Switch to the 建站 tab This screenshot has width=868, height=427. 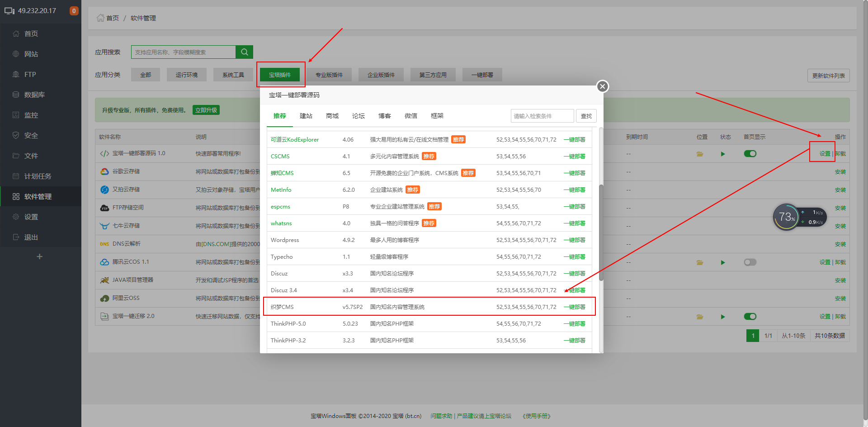pos(306,116)
